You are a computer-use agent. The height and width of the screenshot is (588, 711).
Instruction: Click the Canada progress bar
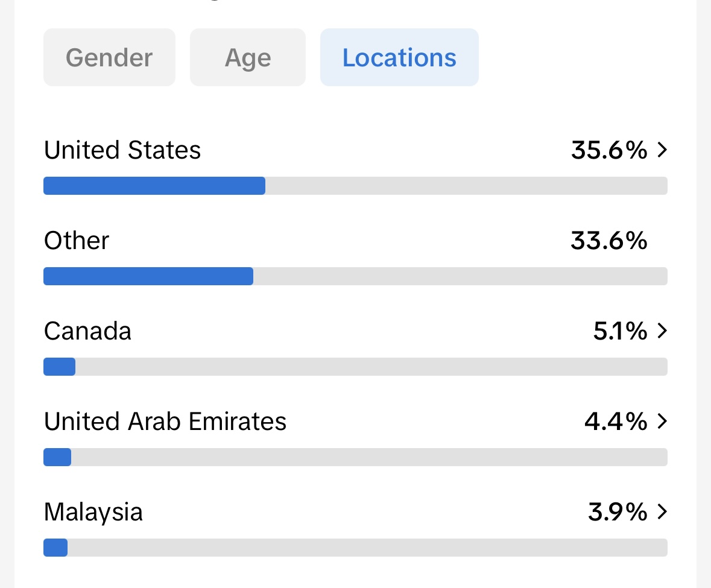tap(356, 367)
